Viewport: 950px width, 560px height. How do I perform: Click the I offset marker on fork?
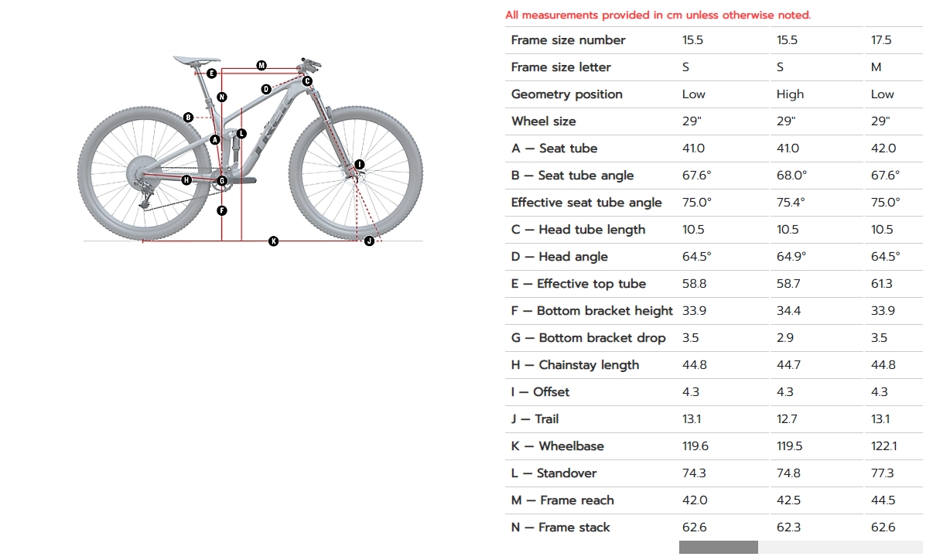click(x=359, y=165)
